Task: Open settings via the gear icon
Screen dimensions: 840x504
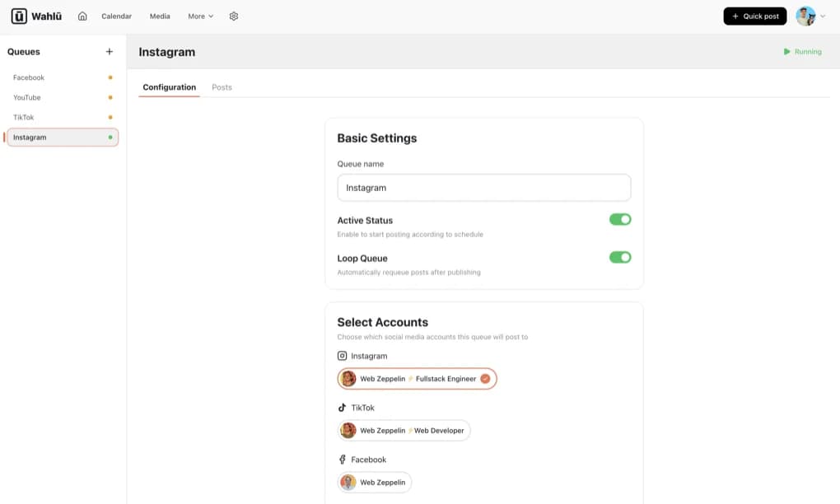Action: pos(233,15)
